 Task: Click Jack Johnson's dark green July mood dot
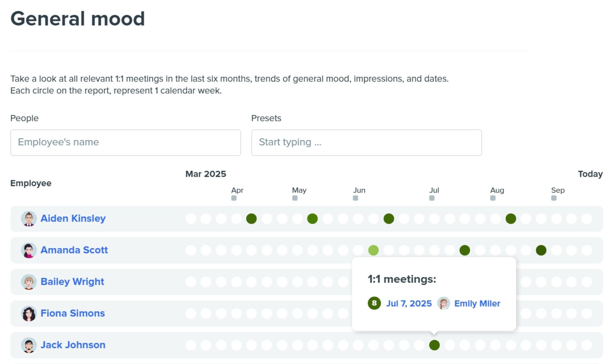tap(434, 345)
